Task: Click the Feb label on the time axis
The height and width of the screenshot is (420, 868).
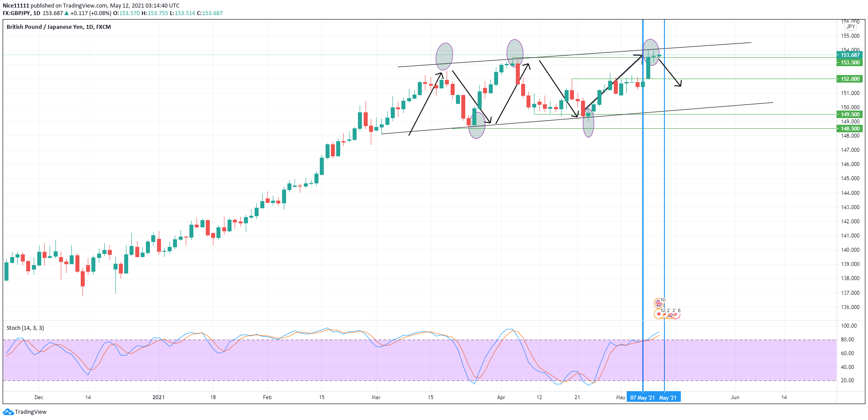Action: pyautogui.click(x=267, y=397)
